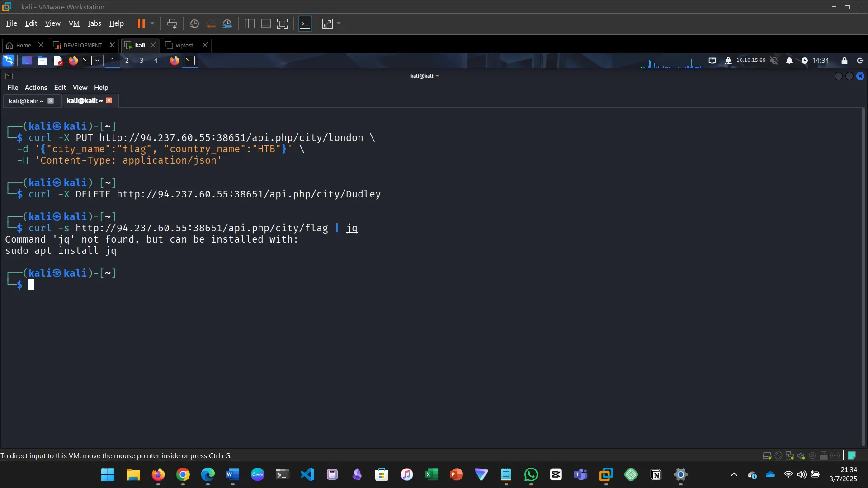Enter VMware full screen mode icon
The width and height of the screenshot is (868, 488).
(x=282, y=23)
